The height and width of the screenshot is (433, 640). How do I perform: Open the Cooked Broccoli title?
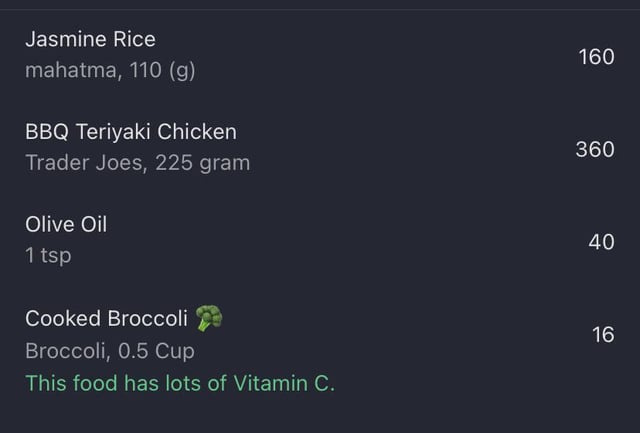point(107,318)
